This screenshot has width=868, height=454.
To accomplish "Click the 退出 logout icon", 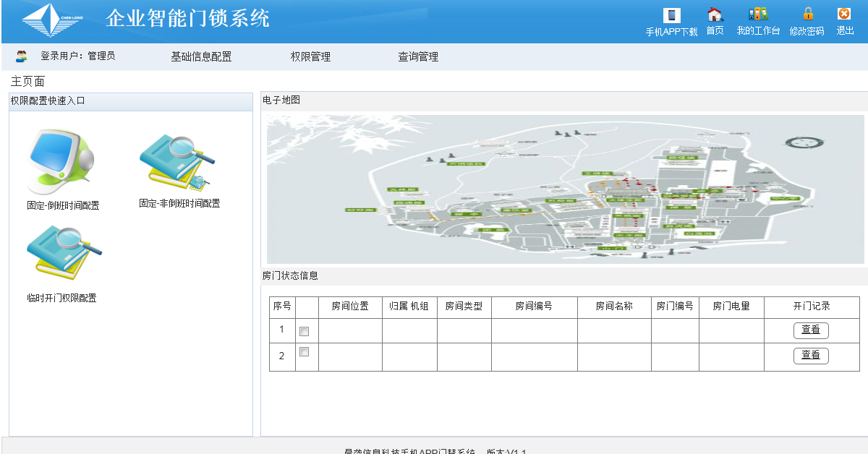I will click(x=844, y=14).
